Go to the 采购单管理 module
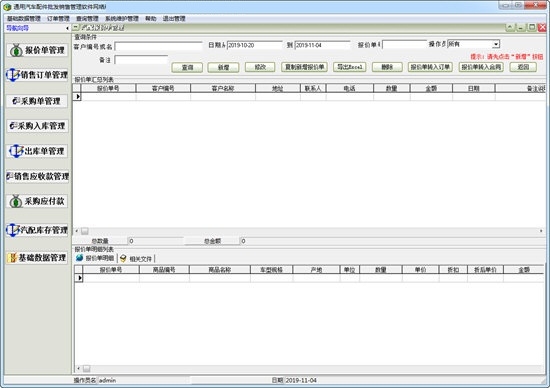The width and height of the screenshot is (550, 388). [37, 101]
